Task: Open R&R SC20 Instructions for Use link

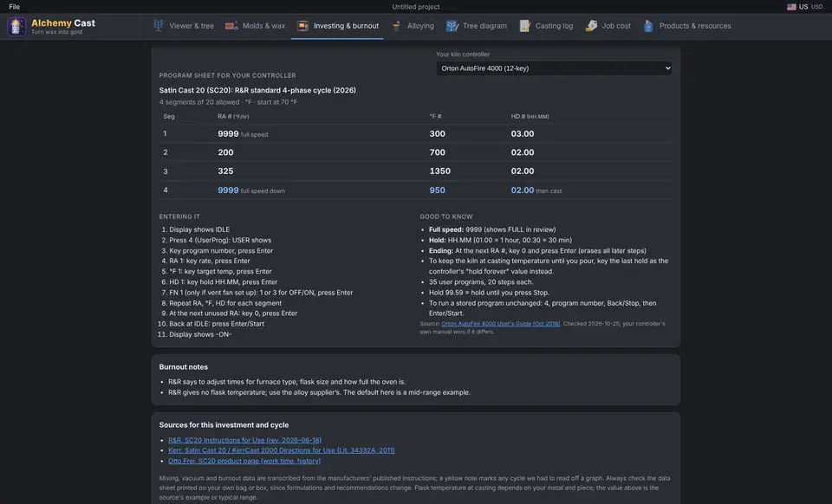Action: coord(244,440)
